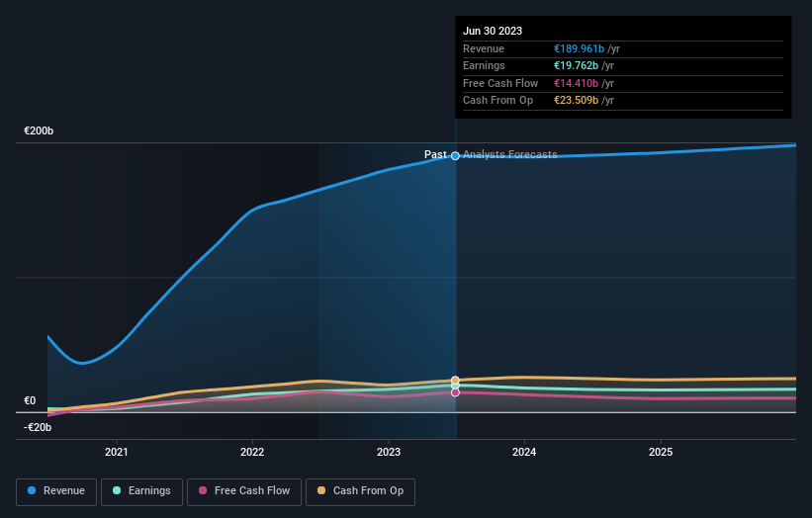812x518 pixels.
Task: Select the 2024 x-axis label
Action: click(524, 452)
